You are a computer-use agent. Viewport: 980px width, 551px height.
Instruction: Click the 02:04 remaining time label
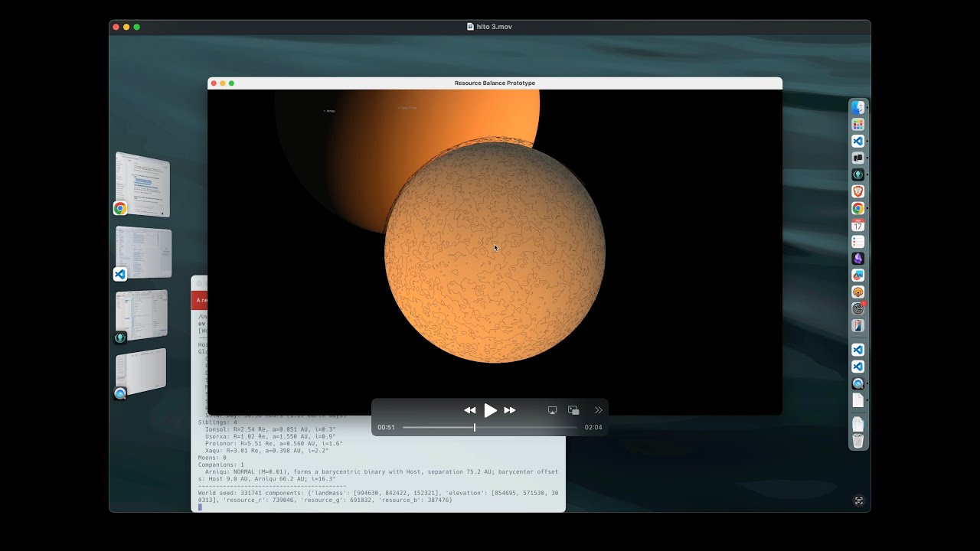pos(593,427)
